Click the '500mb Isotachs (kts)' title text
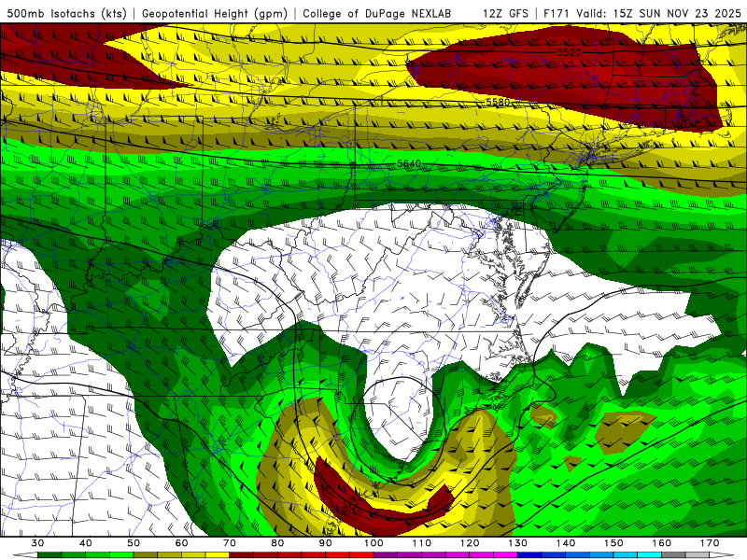747x560 pixels. (66, 13)
